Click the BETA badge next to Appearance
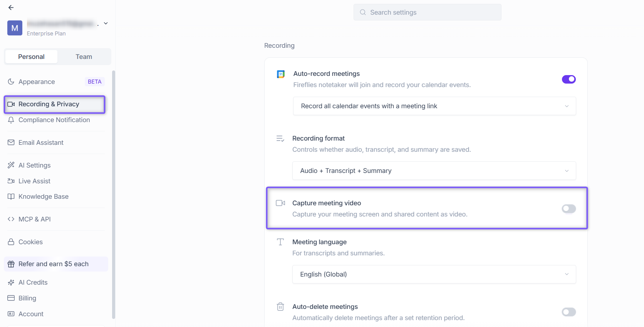Screen dimensions: 644x327 pyautogui.click(x=94, y=82)
